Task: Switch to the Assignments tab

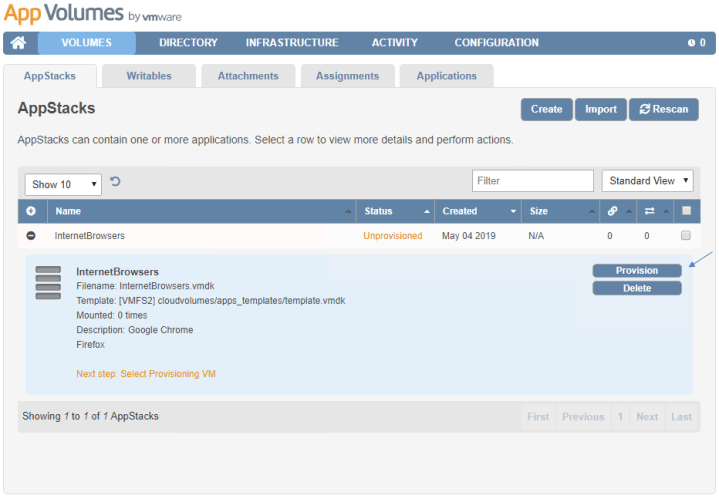Action: click(348, 76)
